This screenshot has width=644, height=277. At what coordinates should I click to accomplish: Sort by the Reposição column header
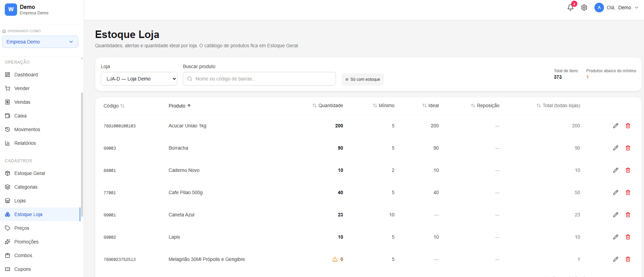(x=485, y=105)
